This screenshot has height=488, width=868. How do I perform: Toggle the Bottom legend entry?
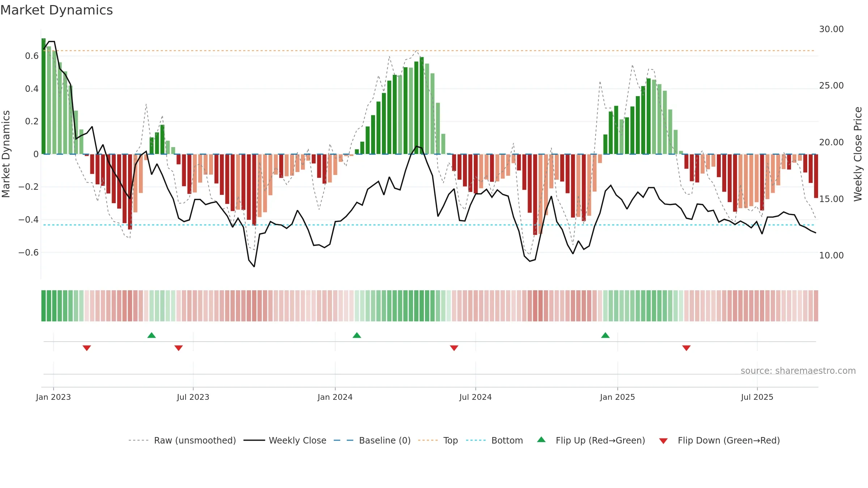coord(494,440)
